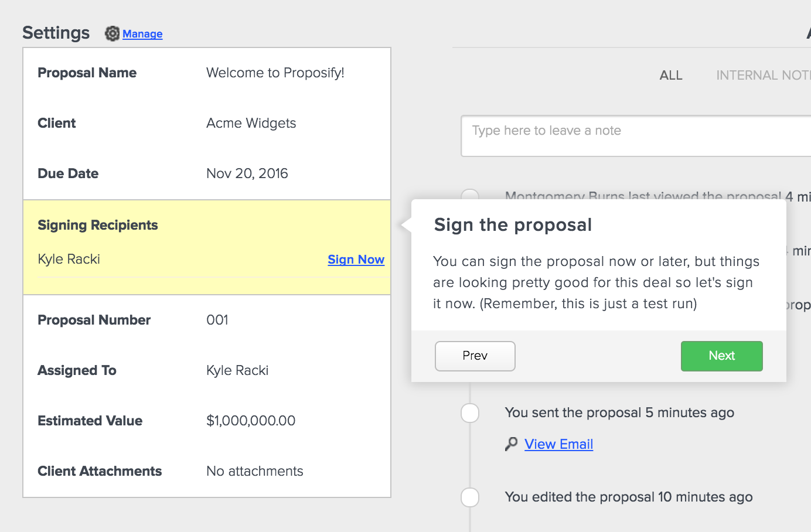Viewport: 811px width, 532px height.
Task: Click the magnifier icon beside View Email
Action: coord(512,444)
